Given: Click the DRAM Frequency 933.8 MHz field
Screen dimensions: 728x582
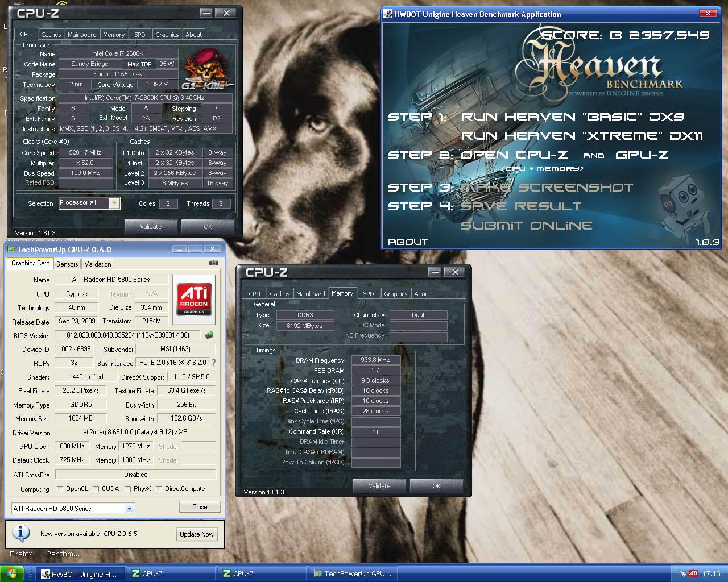Looking at the screenshot, I should coord(376,360).
